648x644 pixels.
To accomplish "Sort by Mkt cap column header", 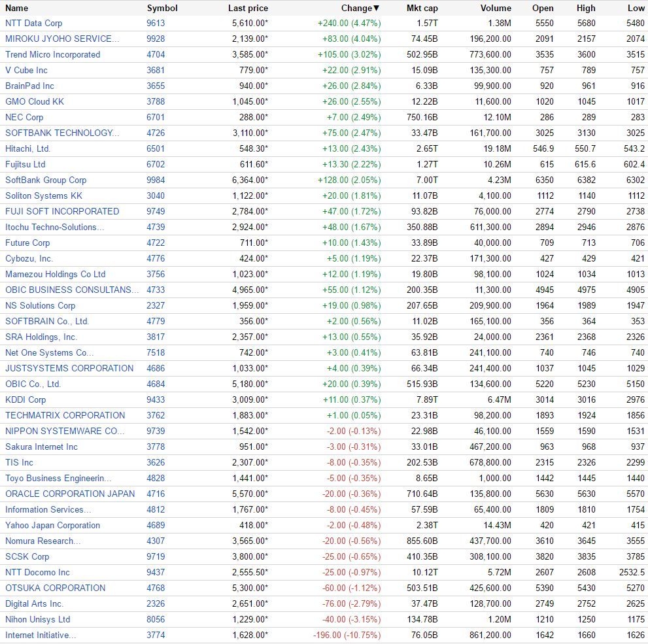I will point(422,8).
